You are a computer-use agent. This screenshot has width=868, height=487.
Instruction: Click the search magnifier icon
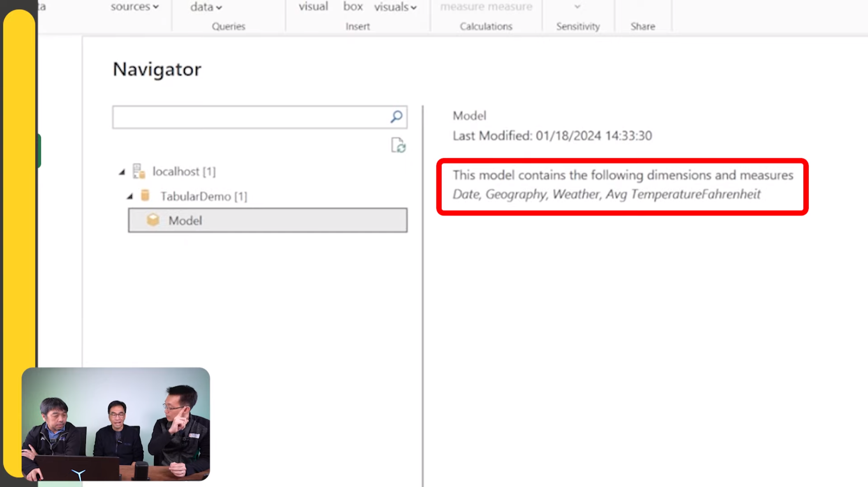(x=396, y=117)
